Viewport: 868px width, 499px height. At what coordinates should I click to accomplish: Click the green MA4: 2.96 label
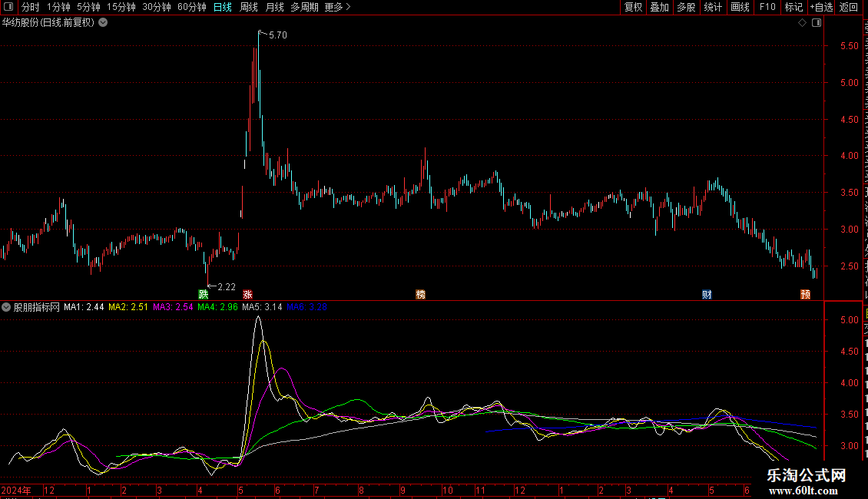217,307
